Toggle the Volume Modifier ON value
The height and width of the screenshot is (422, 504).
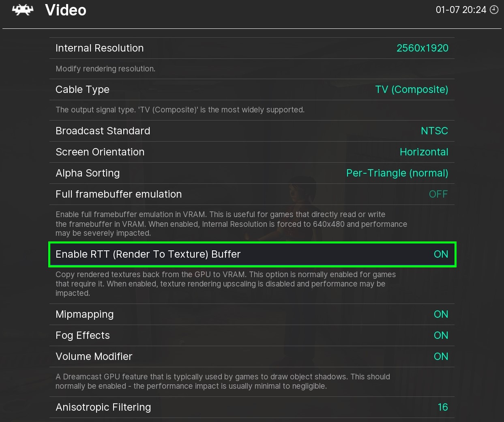tap(441, 357)
